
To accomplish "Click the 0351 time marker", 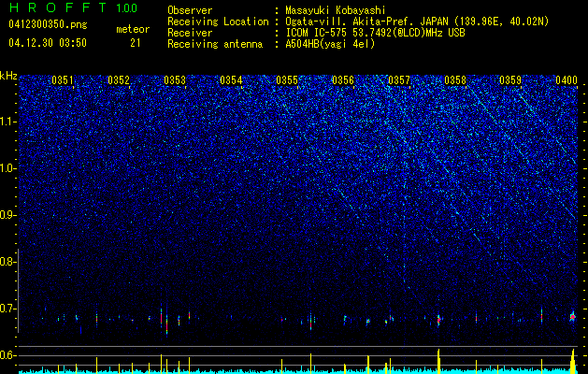I will tap(63, 80).
